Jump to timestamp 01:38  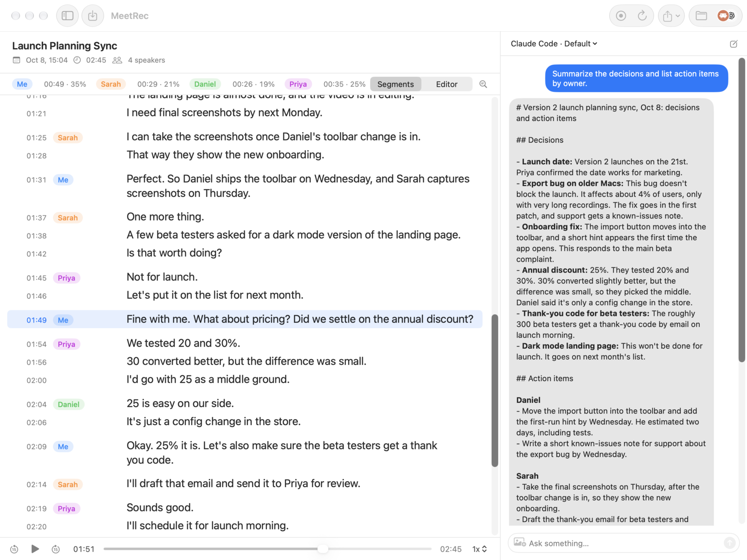coord(36,236)
